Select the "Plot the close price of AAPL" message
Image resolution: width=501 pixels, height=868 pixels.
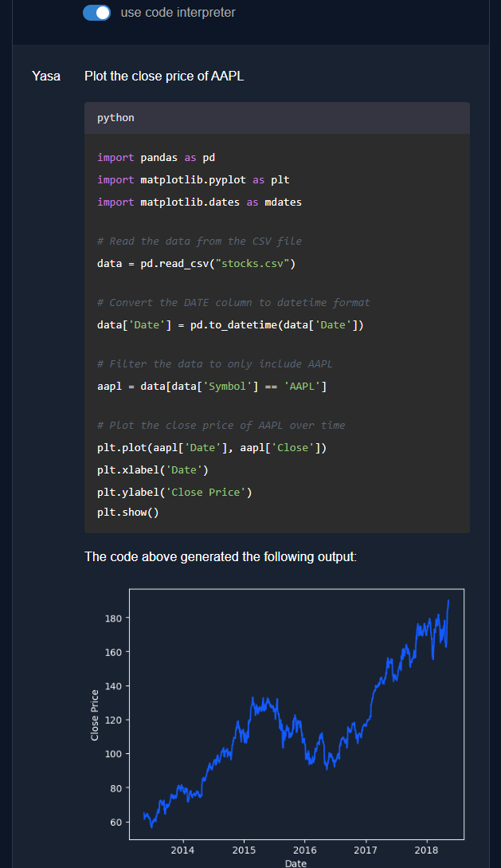coord(164,77)
